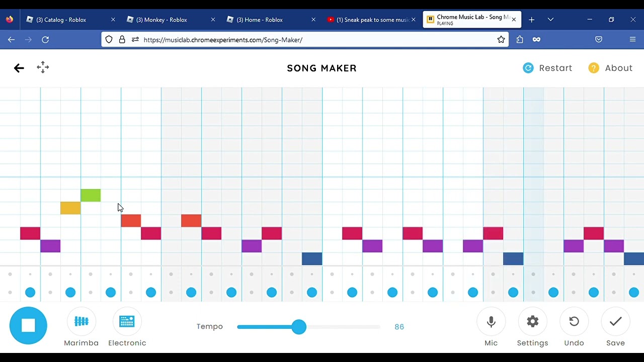The image size is (644, 362).
Task: Close the Monkey - Roblox tab
Action: pos(213,20)
